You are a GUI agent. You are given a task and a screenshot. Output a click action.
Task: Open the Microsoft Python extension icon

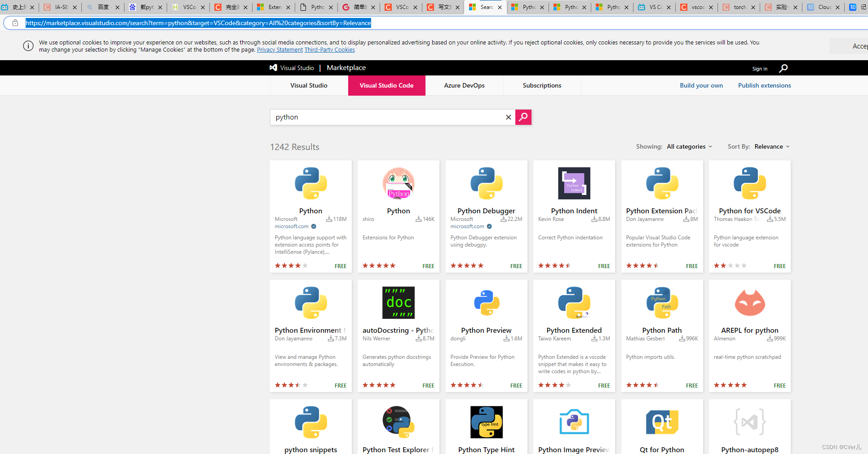click(311, 183)
